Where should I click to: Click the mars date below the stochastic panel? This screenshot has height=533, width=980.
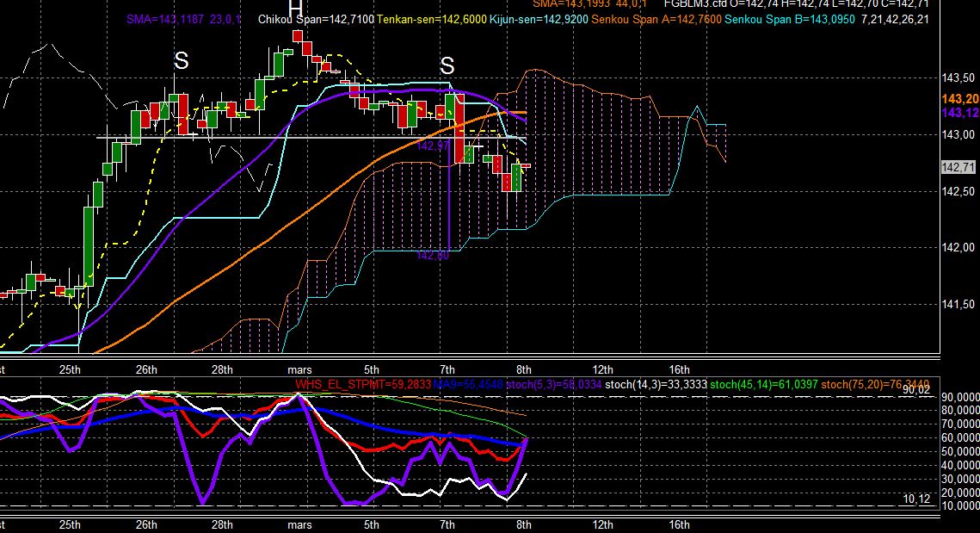coord(299,525)
